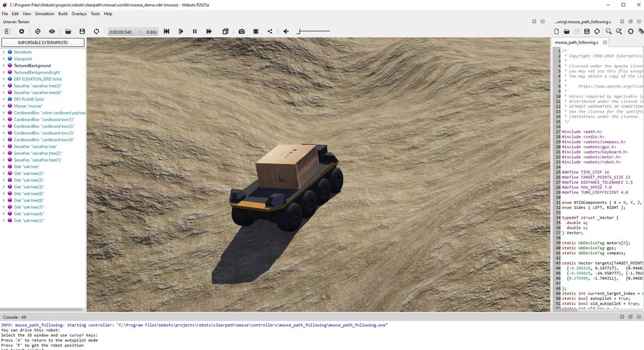Image resolution: width=644 pixels, height=350 pixels.
Task: Expand the Oak "oak tree" node
Action: click(x=3, y=167)
